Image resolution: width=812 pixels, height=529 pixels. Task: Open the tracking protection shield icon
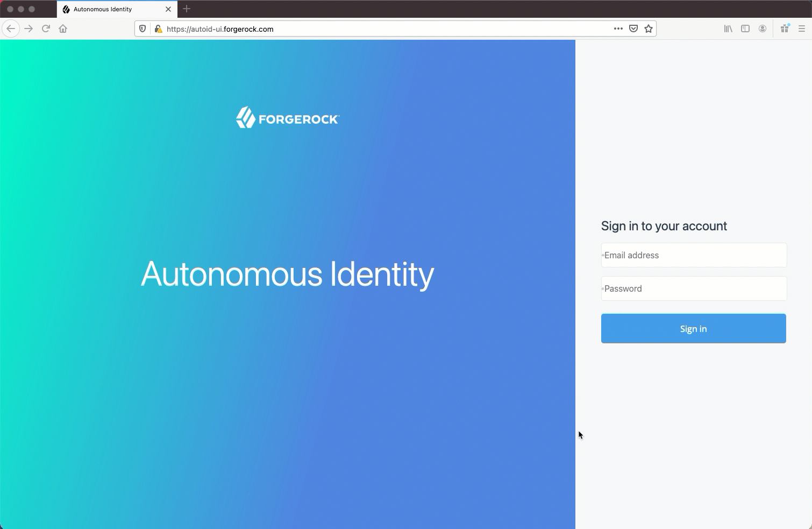tap(143, 29)
